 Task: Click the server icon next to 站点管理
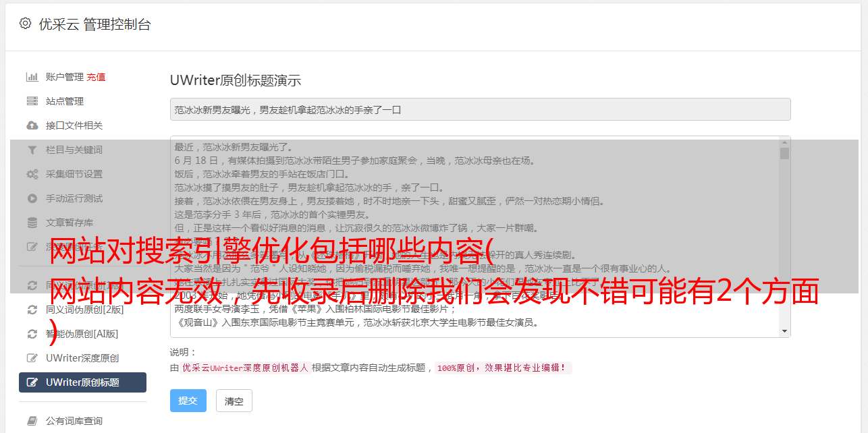click(32, 101)
